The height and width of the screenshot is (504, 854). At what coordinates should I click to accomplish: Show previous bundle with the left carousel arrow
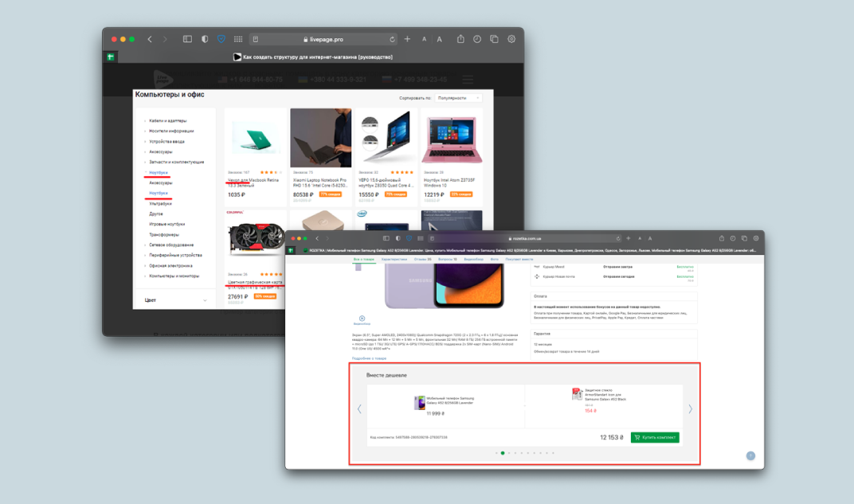point(359,409)
